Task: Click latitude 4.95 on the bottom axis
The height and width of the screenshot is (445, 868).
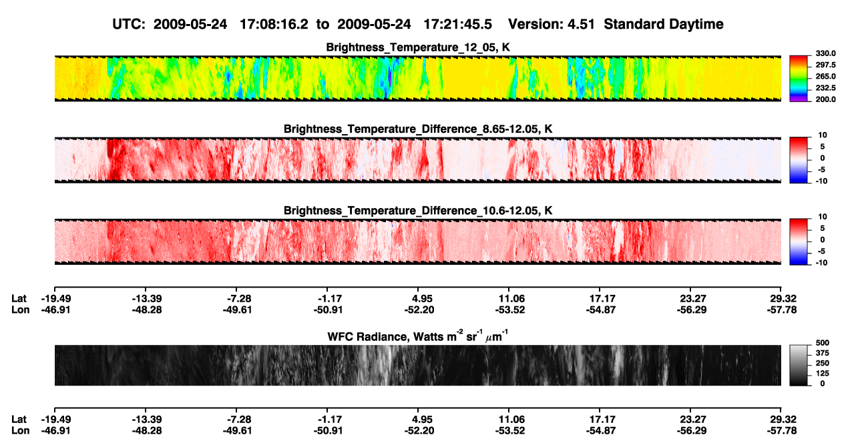Action: pos(418,419)
